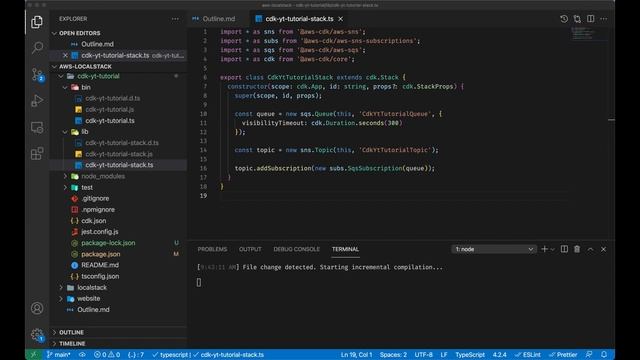Image resolution: width=640 pixels, height=360 pixels.
Task: Click the feedback icon in status bar
Action: tap(589, 355)
